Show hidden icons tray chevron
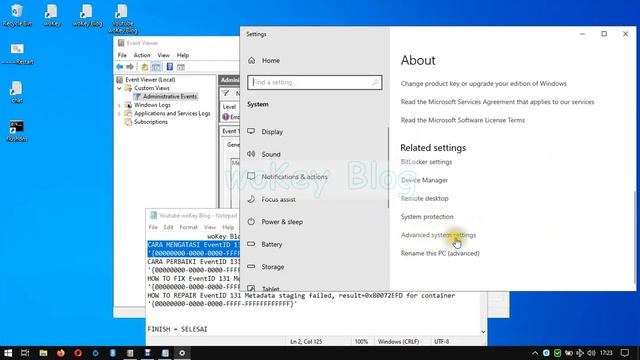The height and width of the screenshot is (360, 640). pyautogui.click(x=535, y=353)
